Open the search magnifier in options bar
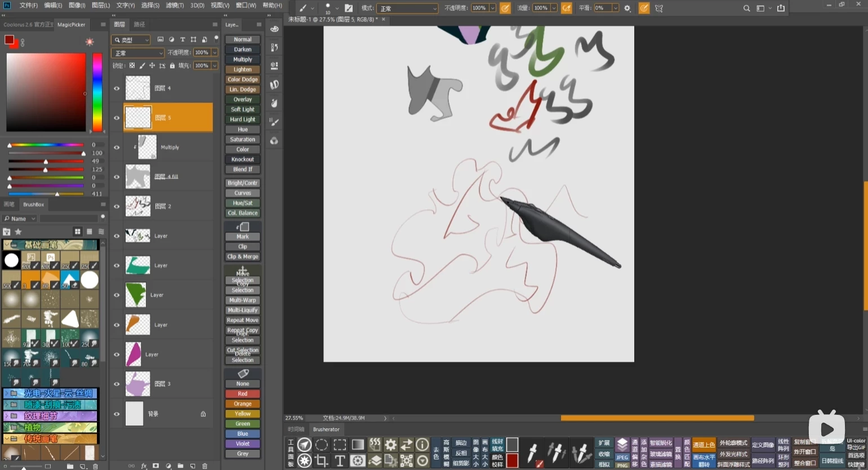Viewport: 868px width, 470px height. coord(746,8)
